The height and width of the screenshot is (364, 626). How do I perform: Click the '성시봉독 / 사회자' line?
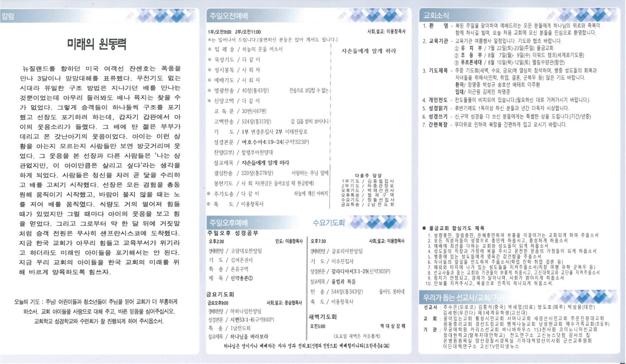coord(233,69)
